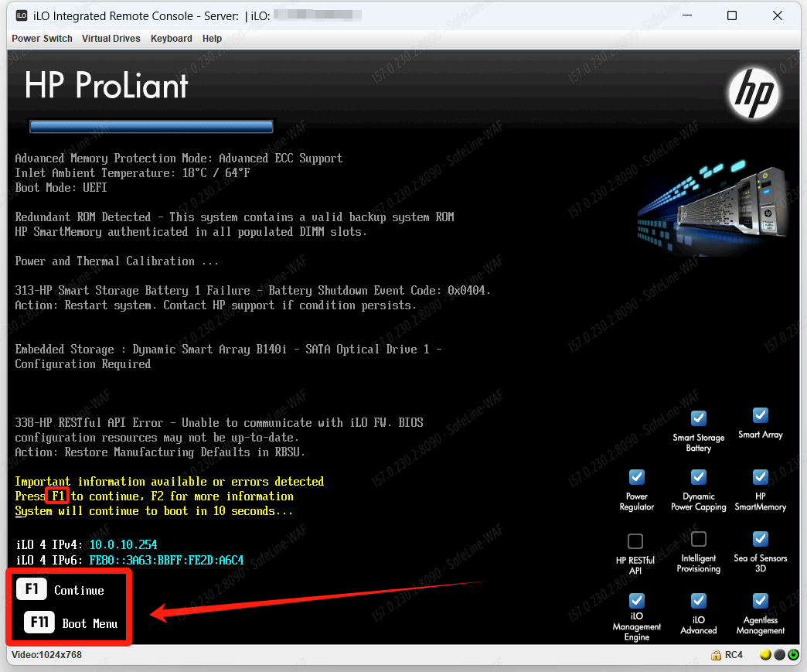Click the unchecked HP RESTful API checkbox
The width and height of the screenshot is (807, 672).
(635, 541)
